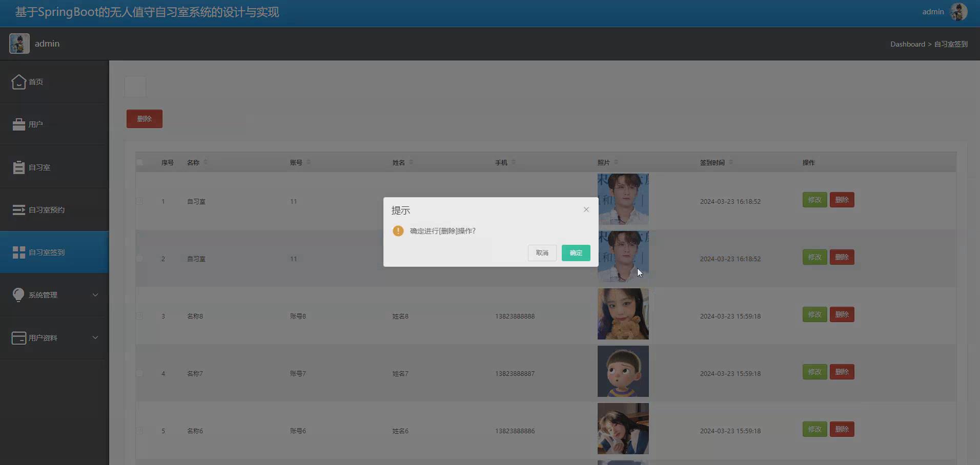
Task: Click 修改 for row 1
Action: pos(815,200)
